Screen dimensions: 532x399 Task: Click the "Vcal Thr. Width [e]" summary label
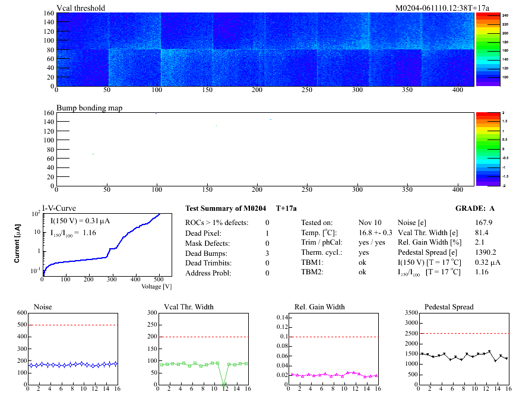coord(428,233)
